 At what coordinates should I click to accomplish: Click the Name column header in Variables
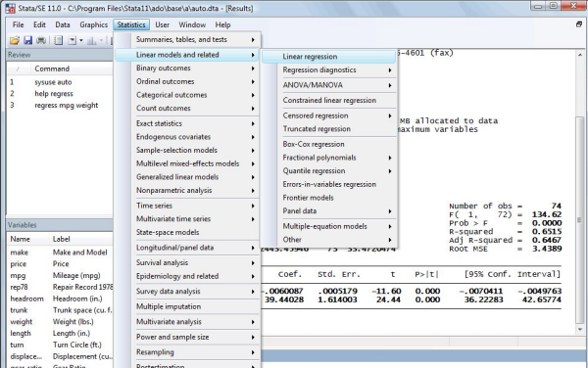pos(21,239)
